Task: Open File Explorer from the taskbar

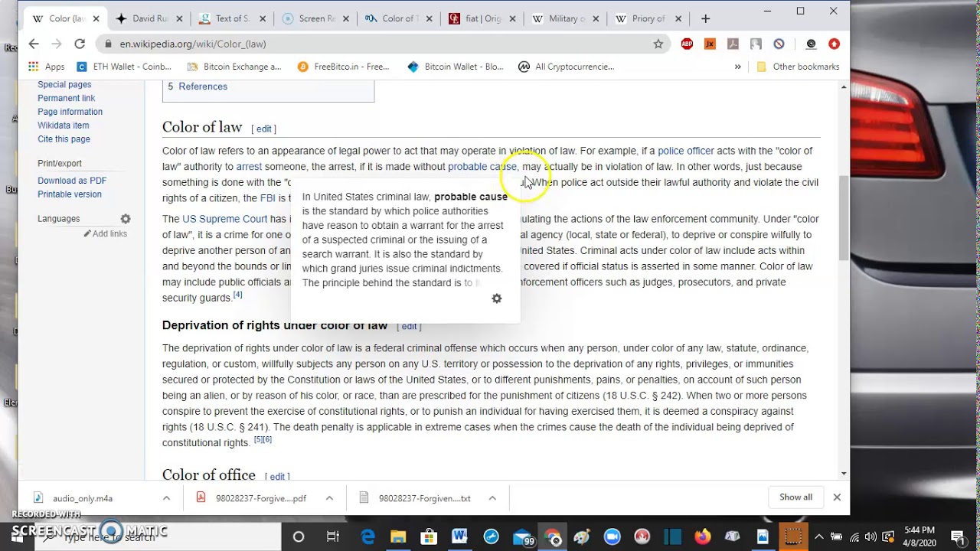Action: click(x=399, y=536)
